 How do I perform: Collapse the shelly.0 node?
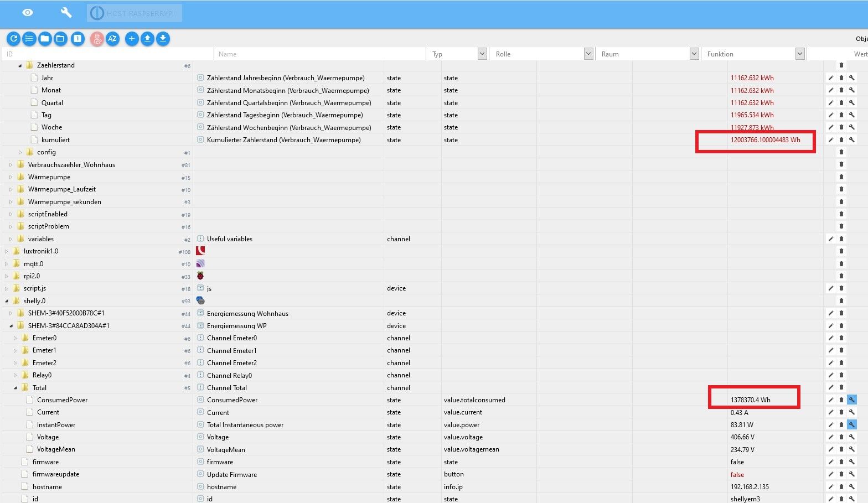[x=7, y=301]
